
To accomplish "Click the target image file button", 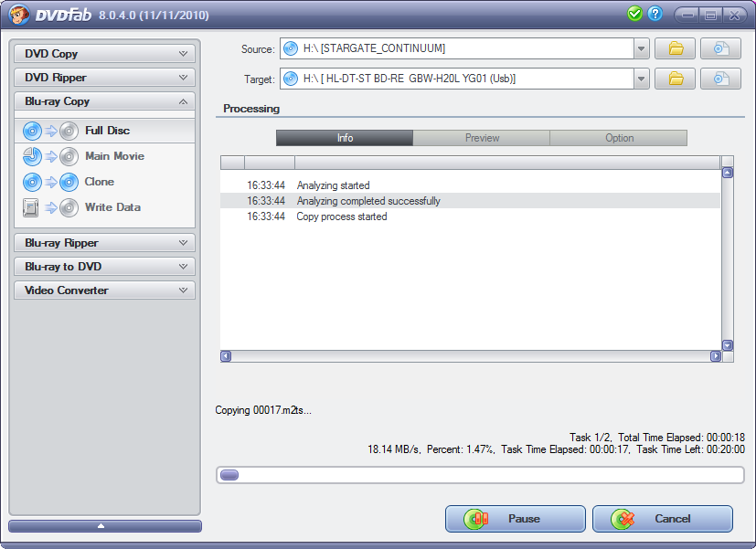I will click(x=720, y=79).
